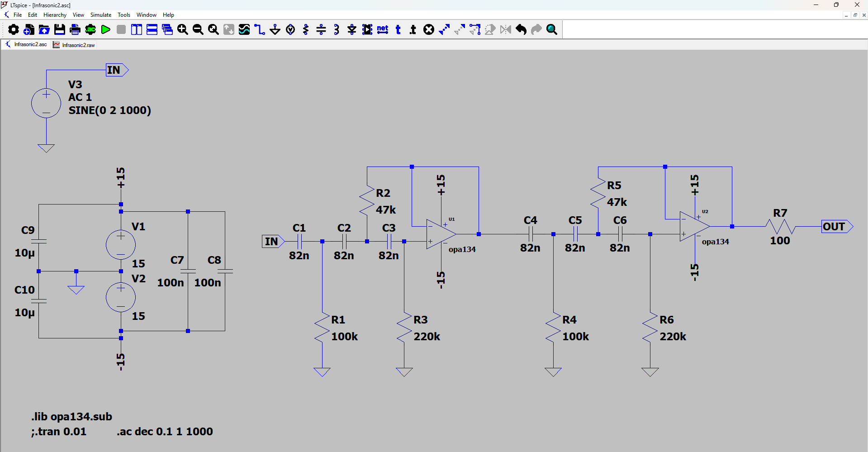This screenshot has width=868, height=452.
Task: Halt the simulation using the Stop icon
Action: [x=121, y=29]
